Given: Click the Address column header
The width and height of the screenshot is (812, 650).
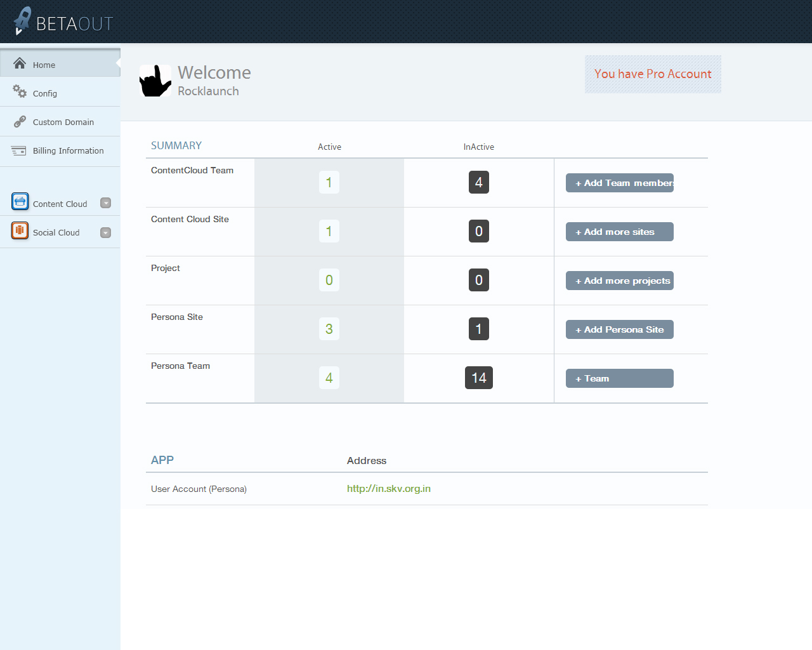Looking at the screenshot, I should tap(367, 461).
